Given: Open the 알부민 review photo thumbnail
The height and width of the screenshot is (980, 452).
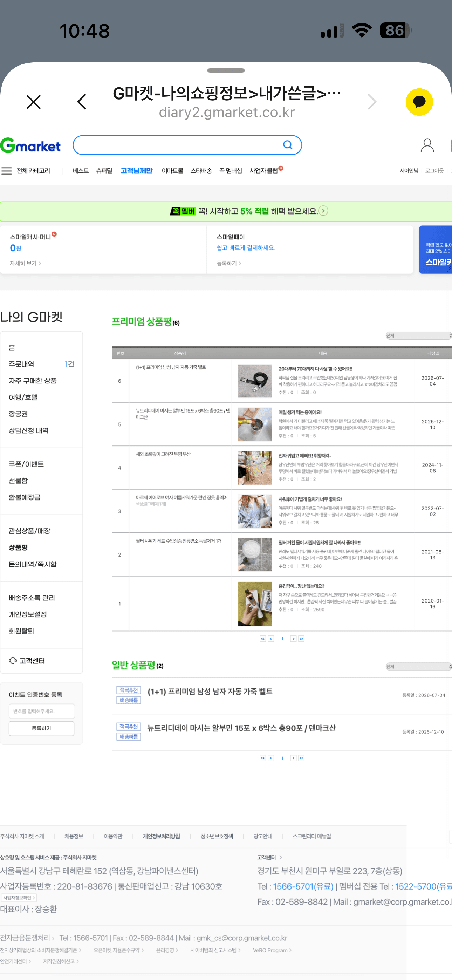Looking at the screenshot, I should pos(255,424).
